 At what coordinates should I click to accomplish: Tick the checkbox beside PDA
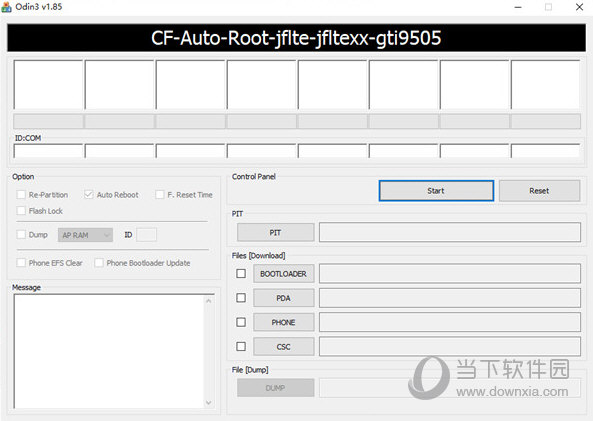coord(241,298)
